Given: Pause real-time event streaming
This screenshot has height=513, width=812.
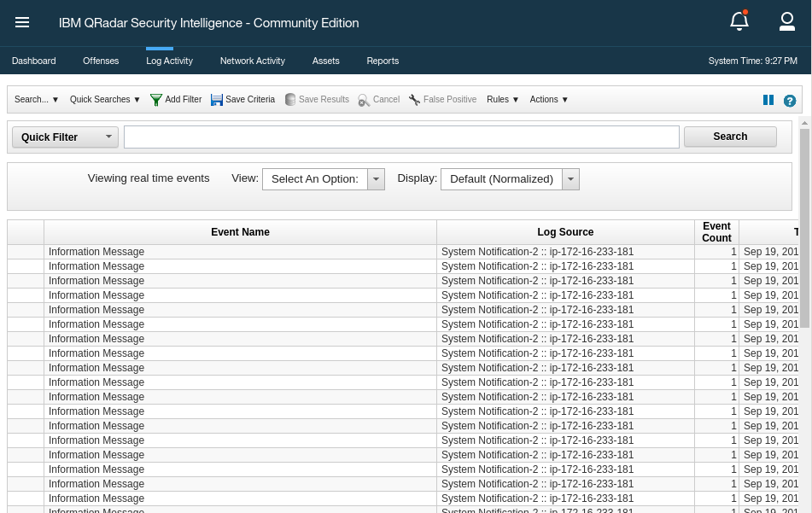Looking at the screenshot, I should click(x=768, y=100).
